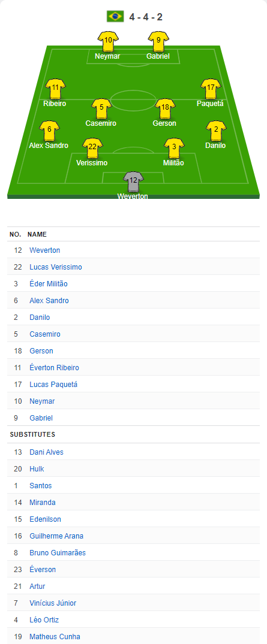Open Bruno Guimarães player link
Screen dimensions: 267x644
click(x=58, y=553)
